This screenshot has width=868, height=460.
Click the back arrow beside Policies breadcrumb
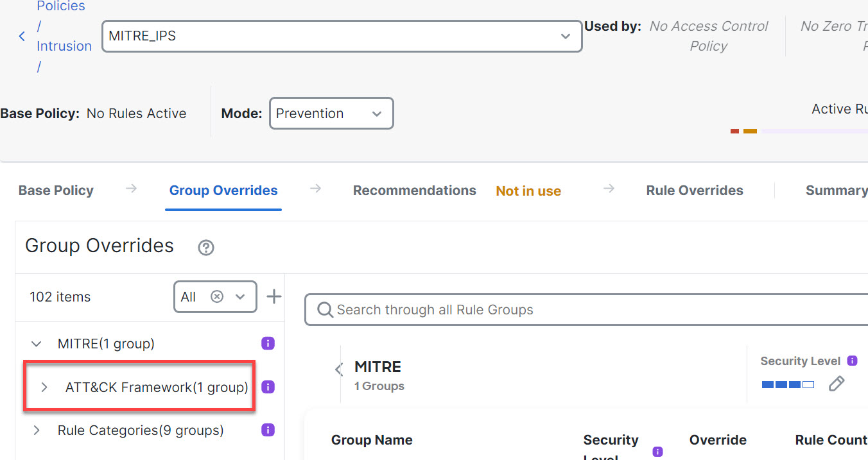point(22,37)
